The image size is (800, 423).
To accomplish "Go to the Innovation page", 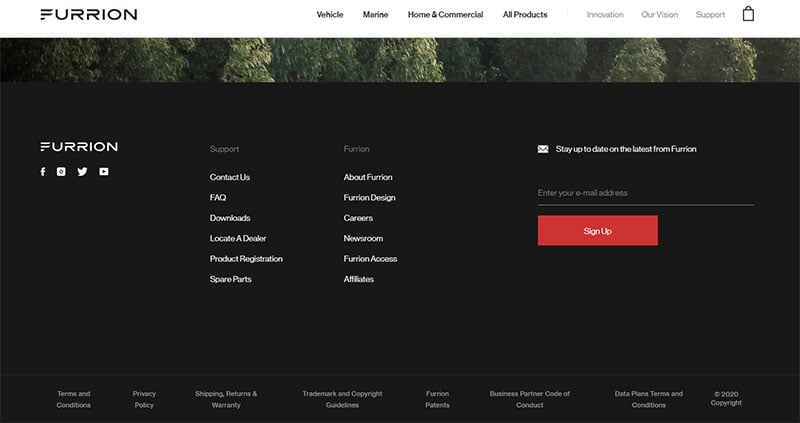I will 605,15.
